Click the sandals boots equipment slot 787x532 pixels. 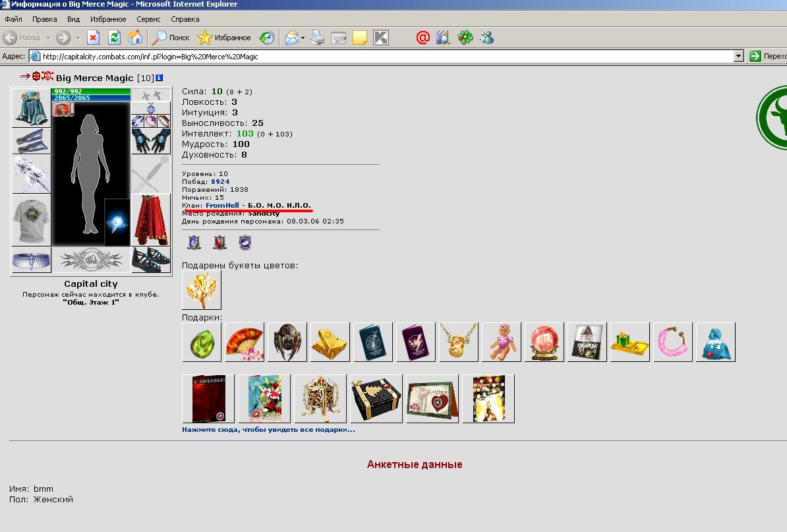tap(151, 260)
